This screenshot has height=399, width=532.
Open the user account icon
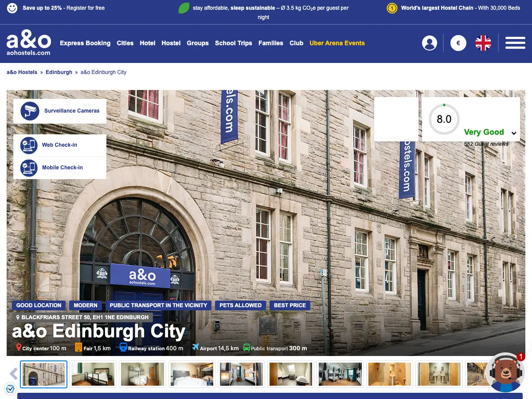[429, 43]
